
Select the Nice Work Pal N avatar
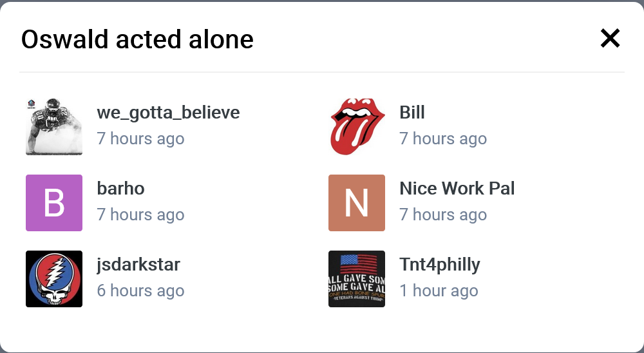pyautogui.click(x=357, y=203)
